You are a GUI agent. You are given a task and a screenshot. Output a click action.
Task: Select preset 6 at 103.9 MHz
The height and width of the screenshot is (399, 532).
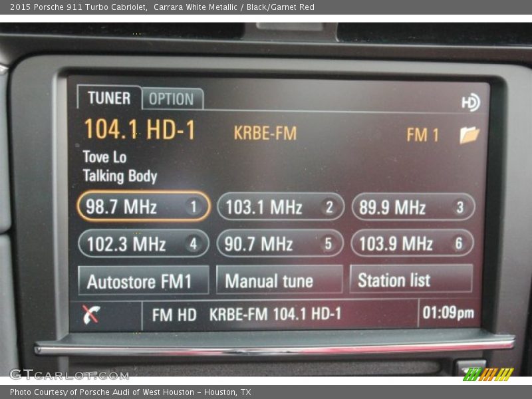[412, 243]
